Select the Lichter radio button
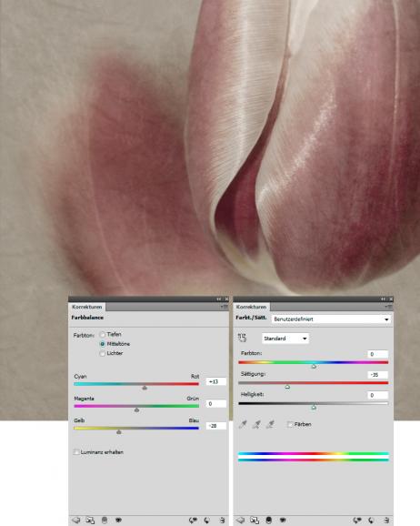 point(103,354)
